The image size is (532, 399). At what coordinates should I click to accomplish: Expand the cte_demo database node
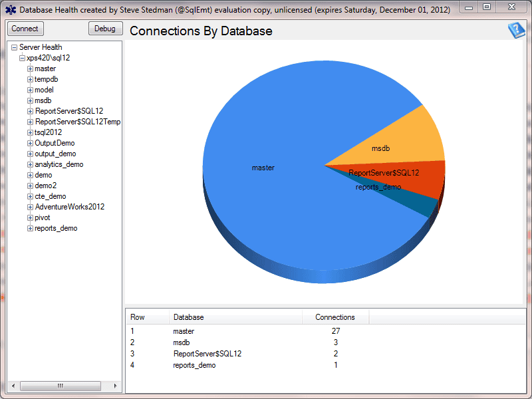click(x=30, y=196)
